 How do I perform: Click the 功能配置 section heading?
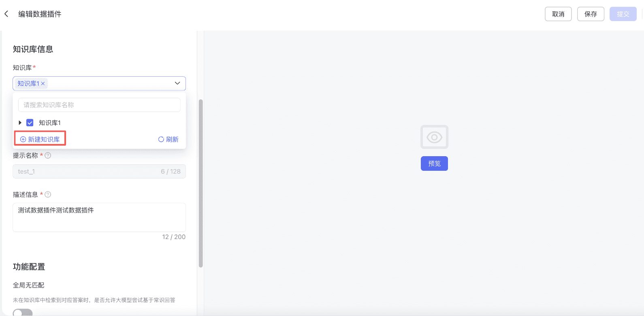click(29, 267)
